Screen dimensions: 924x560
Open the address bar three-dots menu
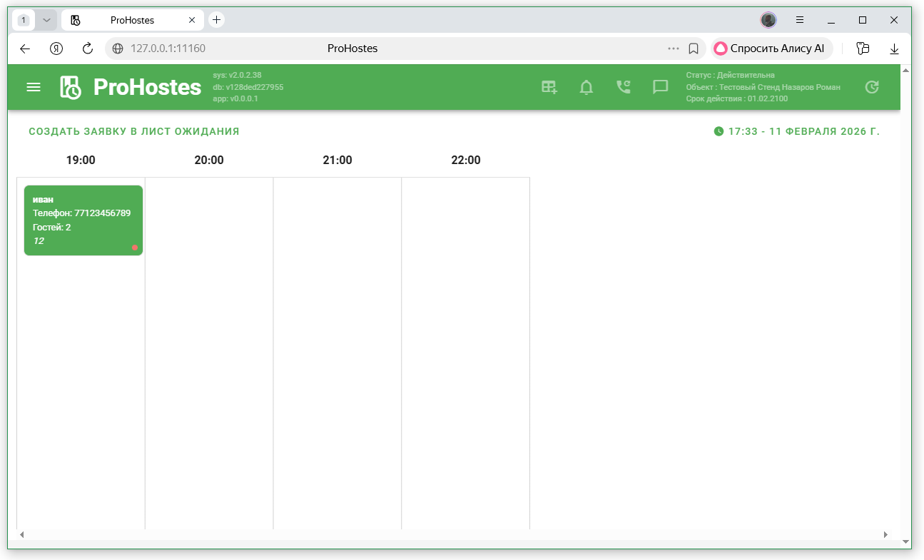point(674,49)
